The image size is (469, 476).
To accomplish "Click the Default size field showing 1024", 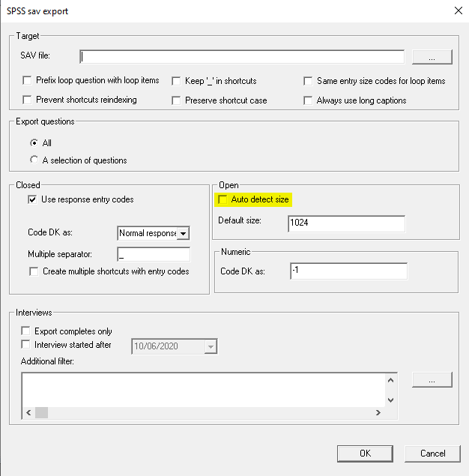I will coord(346,223).
